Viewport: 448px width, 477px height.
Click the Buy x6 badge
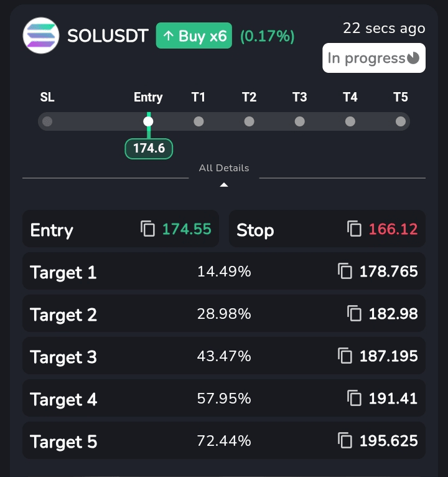(x=194, y=36)
